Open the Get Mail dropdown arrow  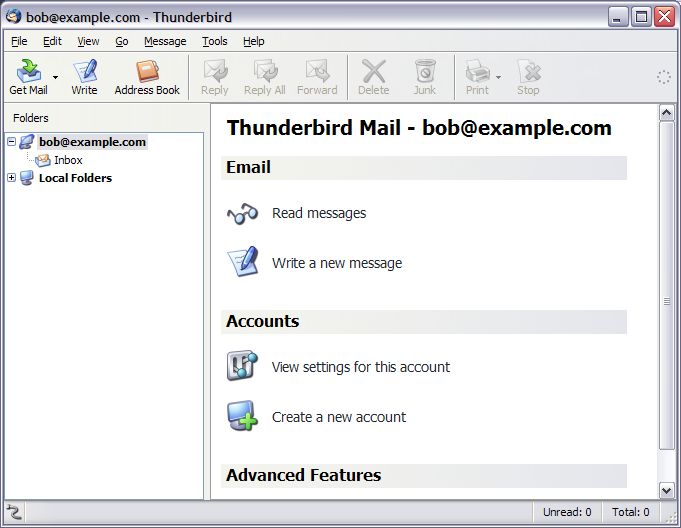coord(55,77)
